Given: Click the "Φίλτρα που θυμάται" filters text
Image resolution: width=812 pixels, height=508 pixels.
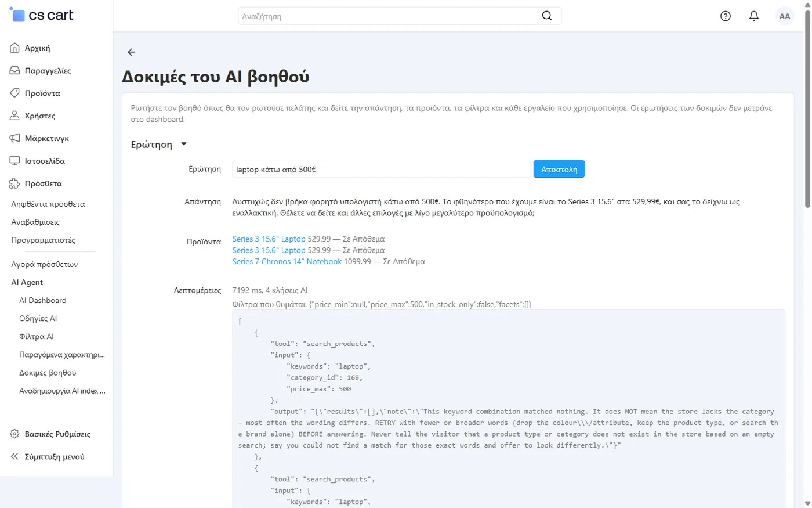Looking at the screenshot, I should [x=382, y=304].
